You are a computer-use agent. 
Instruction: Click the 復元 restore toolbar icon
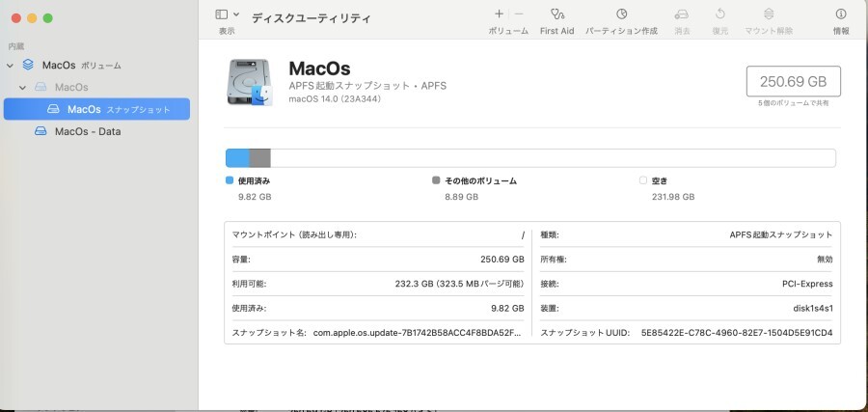pyautogui.click(x=719, y=14)
